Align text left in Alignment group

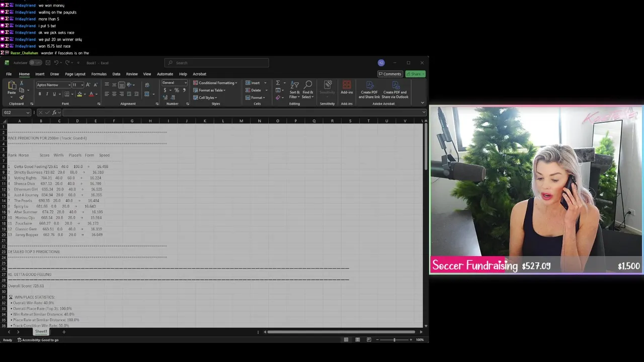pos(107,94)
